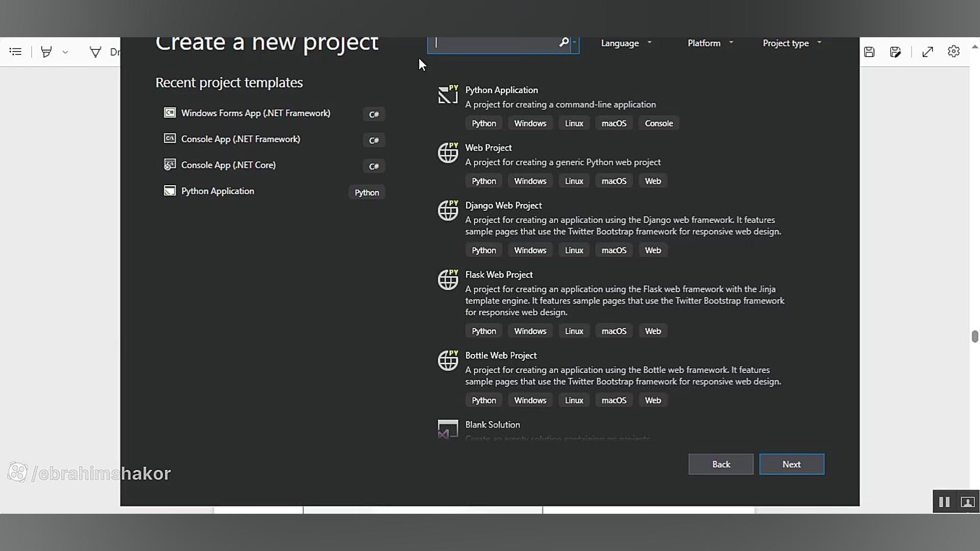This screenshot has width=980, height=551.
Task: Open the list menu icon in background toolbar
Action: click(15, 52)
